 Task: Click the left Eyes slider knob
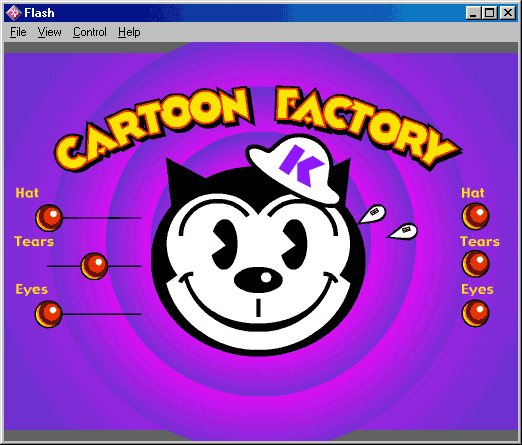click(x=49, y=314)
